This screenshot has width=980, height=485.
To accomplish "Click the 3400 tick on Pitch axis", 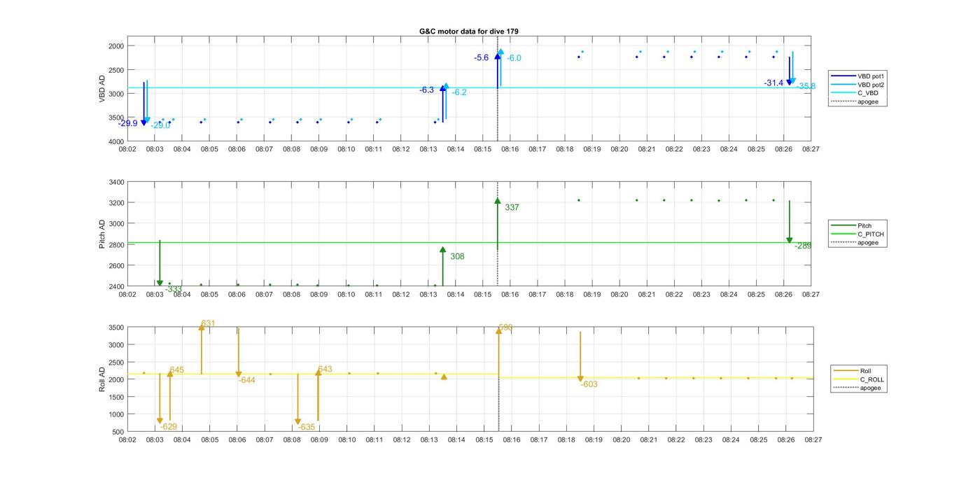I will pos(115,182).
